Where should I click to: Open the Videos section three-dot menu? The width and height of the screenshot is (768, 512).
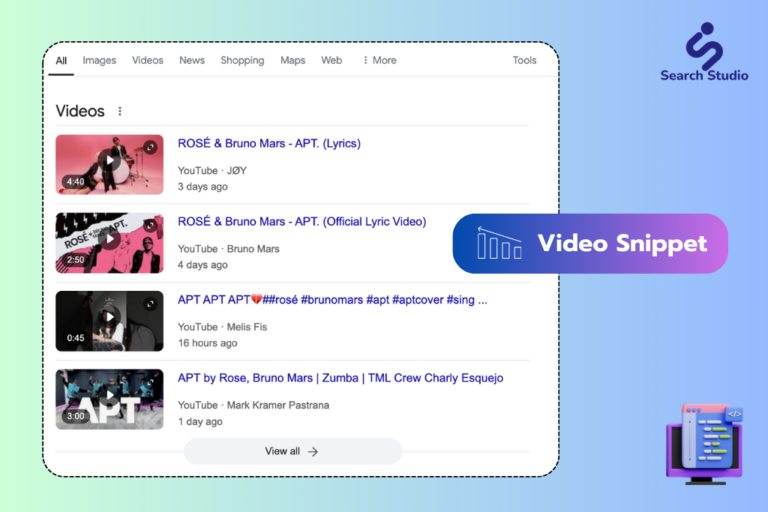(120, 111)
